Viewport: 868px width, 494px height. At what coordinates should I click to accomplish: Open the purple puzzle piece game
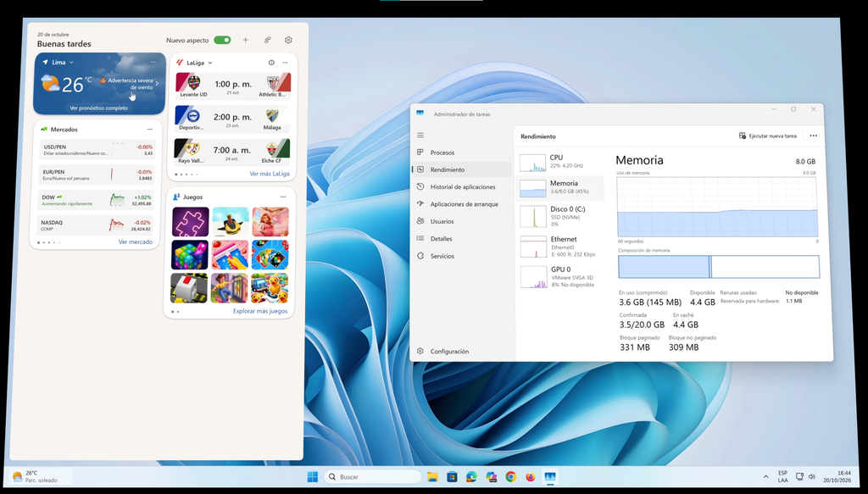coord(191,222)
